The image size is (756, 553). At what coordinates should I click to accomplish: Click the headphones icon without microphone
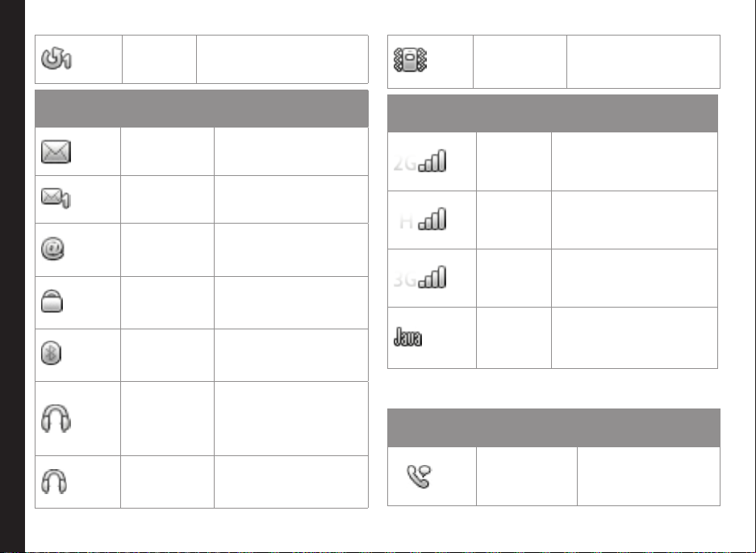[x=54, y=481]
